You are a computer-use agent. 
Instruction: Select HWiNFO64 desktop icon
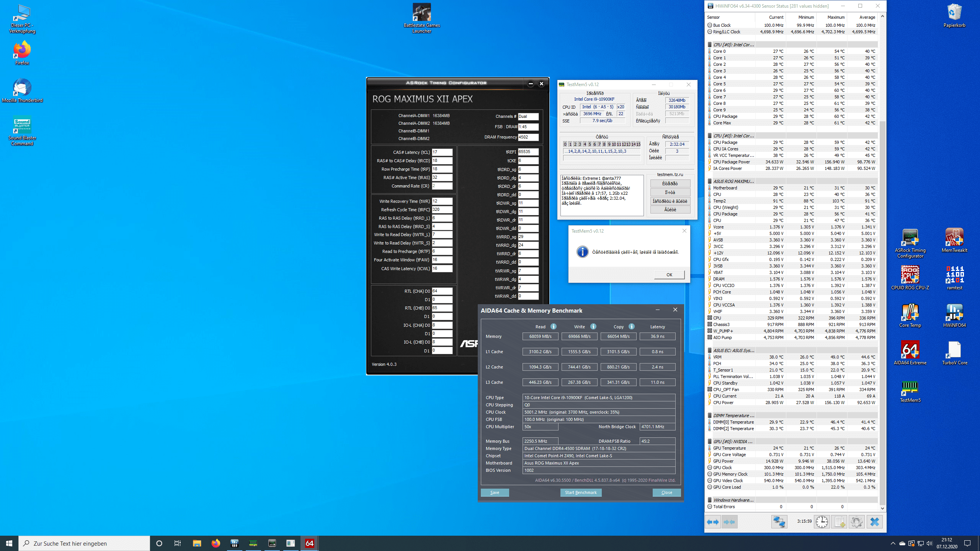[x=954, y=315]
